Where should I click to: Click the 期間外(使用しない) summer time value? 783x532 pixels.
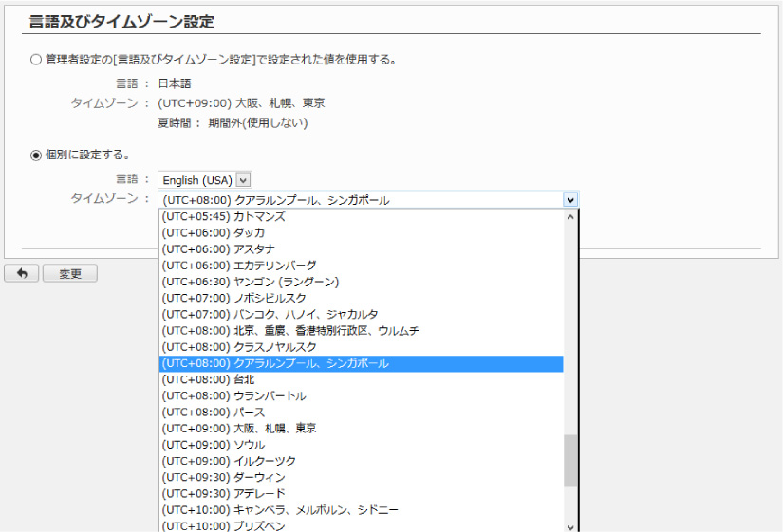(x=257, y=122)
